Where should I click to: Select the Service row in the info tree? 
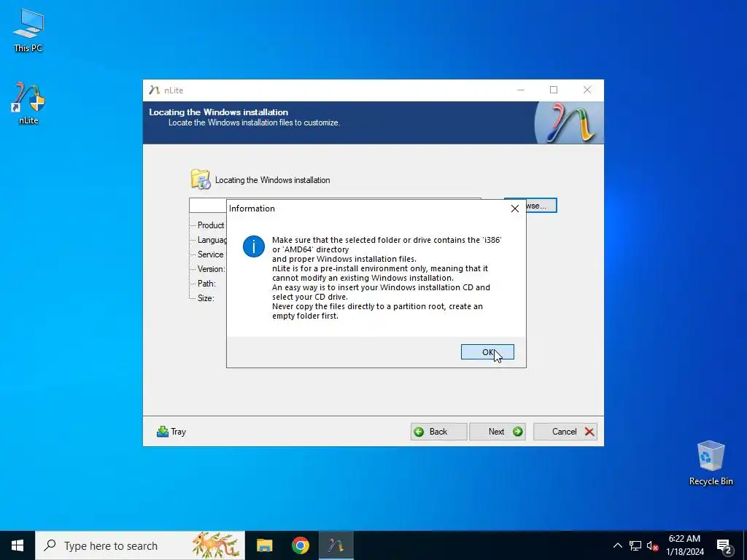(x=211, y=254)
